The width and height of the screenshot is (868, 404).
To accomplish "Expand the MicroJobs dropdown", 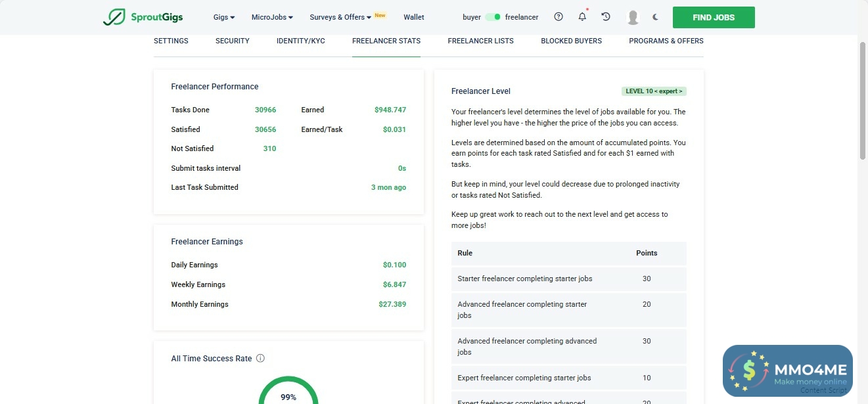I will 272,17.
